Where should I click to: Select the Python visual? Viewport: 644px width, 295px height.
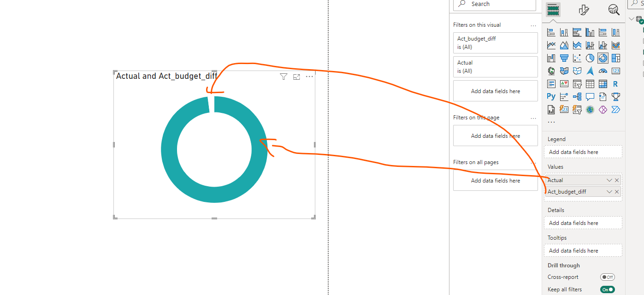tap(551, 97)
